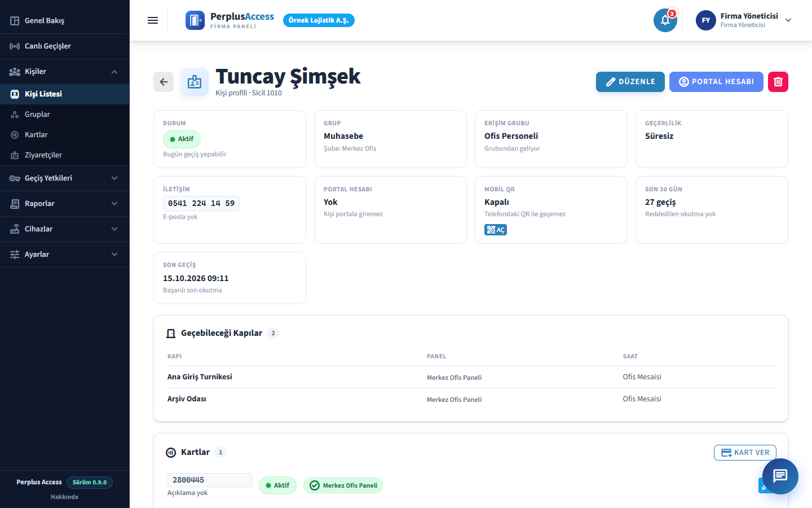Image resolution: width=812 pixels, height=508 pixels.
Task: Delete person with red trash button
Action: coord(778,82)
